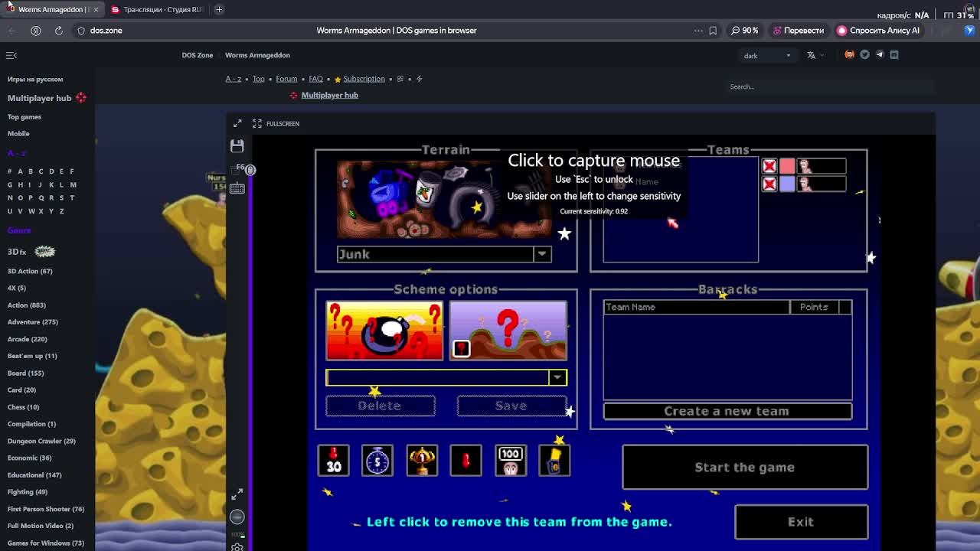Open the scheme selection dropdown arrow
This screenshot has height=551, width=980.
(x=557, y=377)
